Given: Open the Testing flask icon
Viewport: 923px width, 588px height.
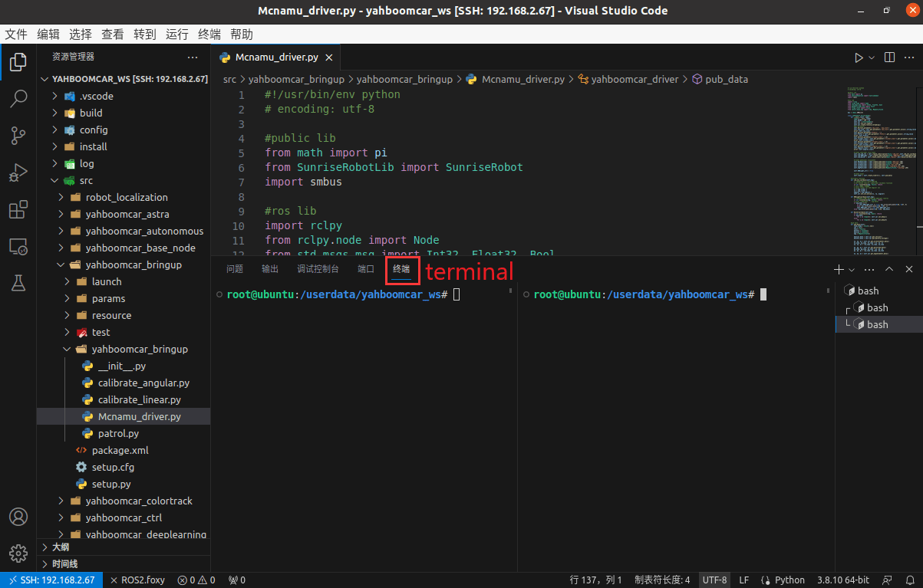Looking at the screenshot, I should click(x=18, y=283).
